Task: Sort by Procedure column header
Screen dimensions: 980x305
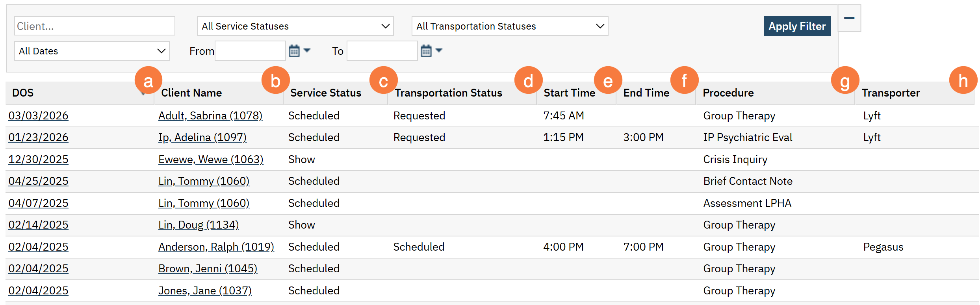Action: (x=728, y=93)
